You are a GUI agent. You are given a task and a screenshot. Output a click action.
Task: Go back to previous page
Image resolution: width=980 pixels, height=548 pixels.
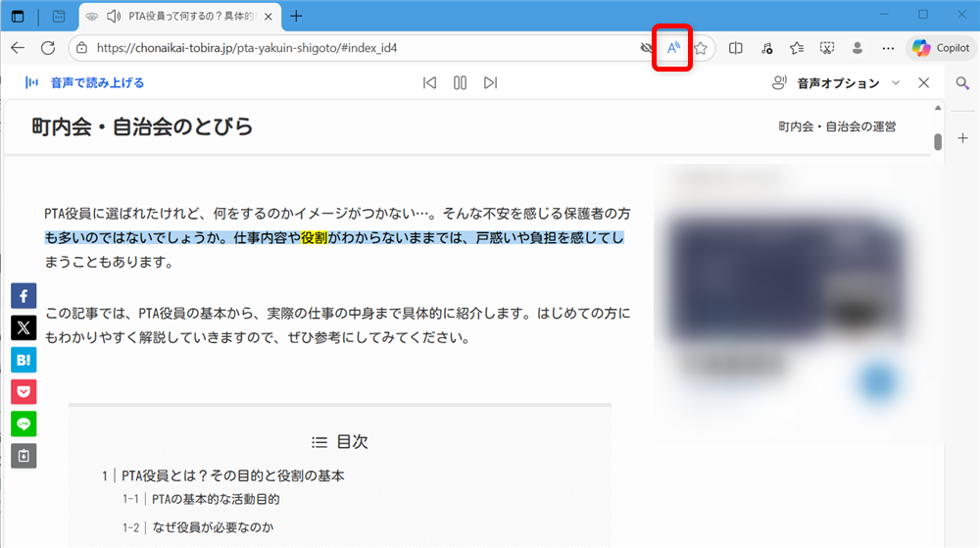pyautogui.click(x=18, y=48)
